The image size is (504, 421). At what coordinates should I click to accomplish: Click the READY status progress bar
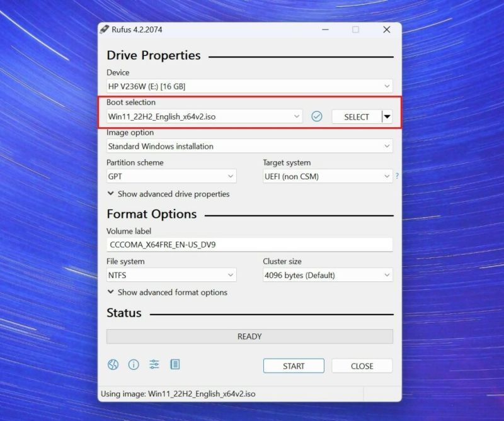249,336
